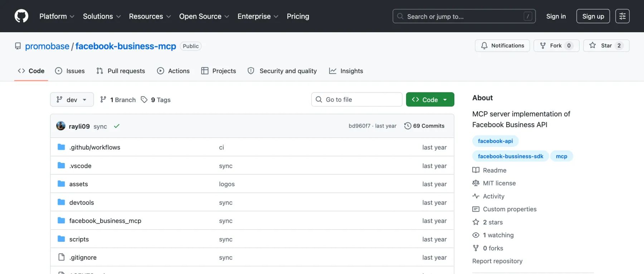Image resolution: width=644 pixels, height=274 pixels.
Task: Click the scales icon next to MIT license
Action: [x=476, y=183]
